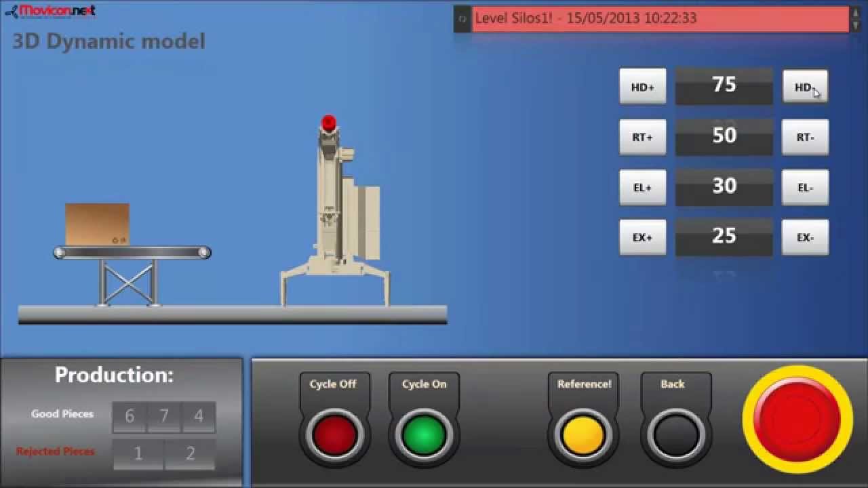The height and width of the screenshot is (488, 868).
Task: Push the black Back button
Action: [675, 434]
